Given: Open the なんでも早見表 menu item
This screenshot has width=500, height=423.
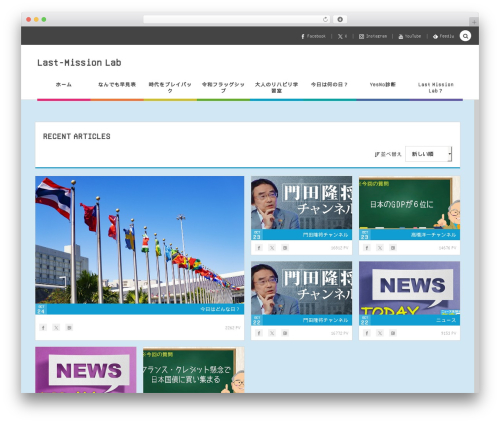Looking at the screenshot, I should [x=117, y=85].
